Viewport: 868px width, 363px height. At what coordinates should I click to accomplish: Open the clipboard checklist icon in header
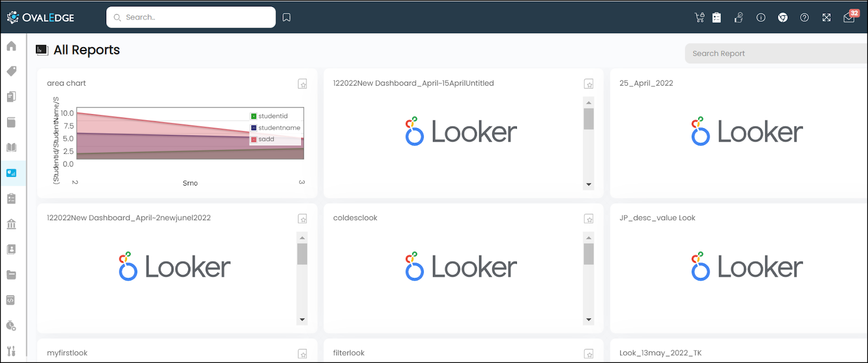[717, 17]
